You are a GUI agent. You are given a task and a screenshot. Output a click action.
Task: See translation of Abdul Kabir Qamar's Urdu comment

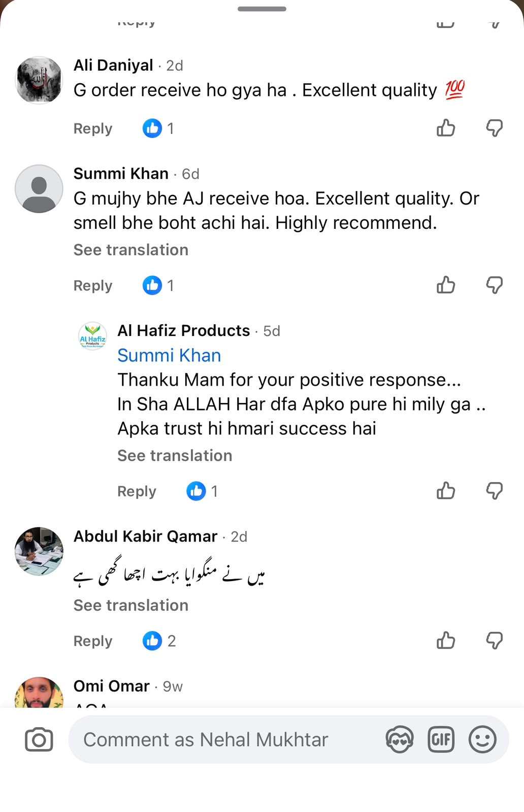131,605
